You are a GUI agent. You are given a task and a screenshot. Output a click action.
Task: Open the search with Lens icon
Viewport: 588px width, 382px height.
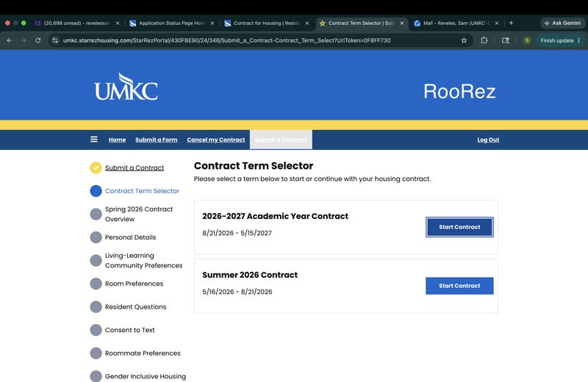[x=506, y=40]
